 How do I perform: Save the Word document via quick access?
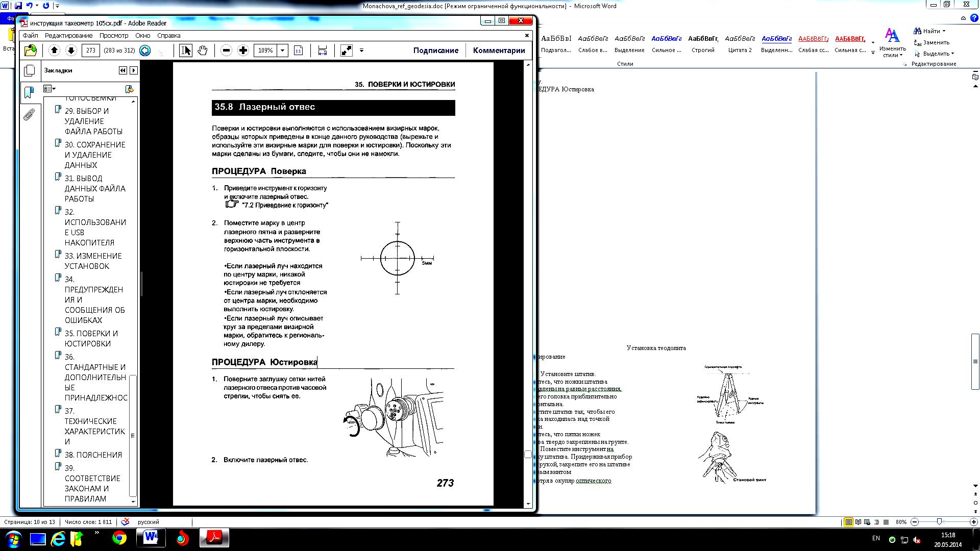pyautogui.click(x=18, y=6)
